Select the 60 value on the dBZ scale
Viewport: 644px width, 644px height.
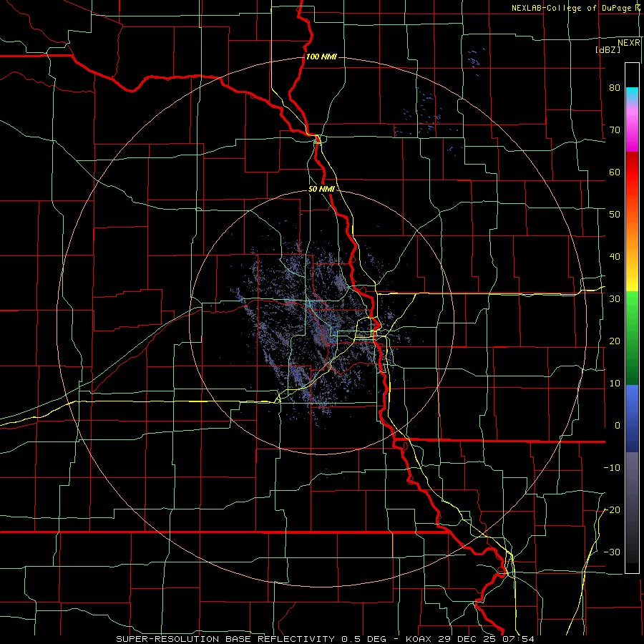pyautogui.click(x=615, y=172)
